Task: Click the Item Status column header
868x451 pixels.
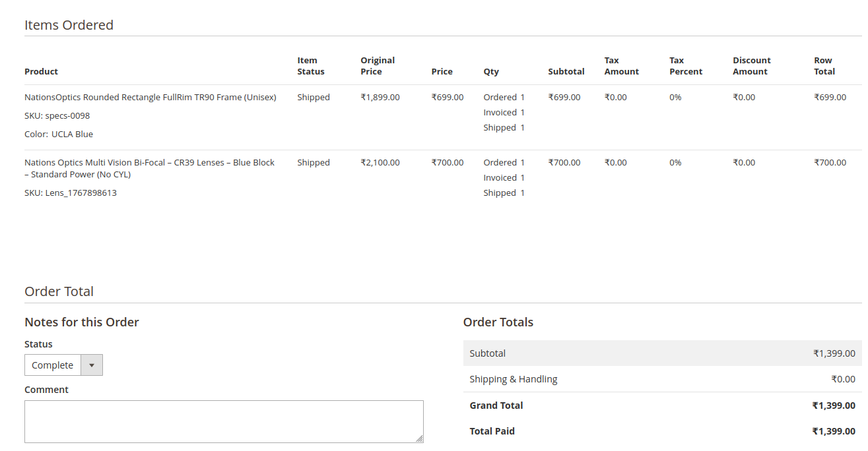Action: (310, 66)
